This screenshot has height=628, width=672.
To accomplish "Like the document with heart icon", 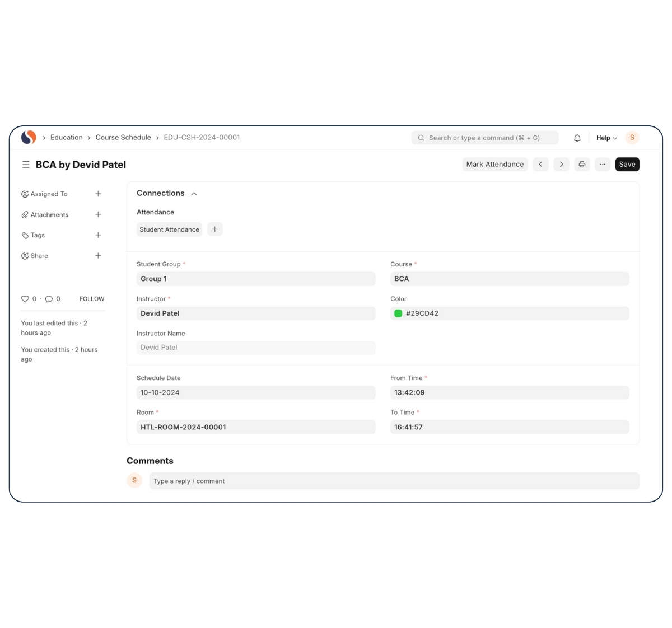I will (25, 299).
